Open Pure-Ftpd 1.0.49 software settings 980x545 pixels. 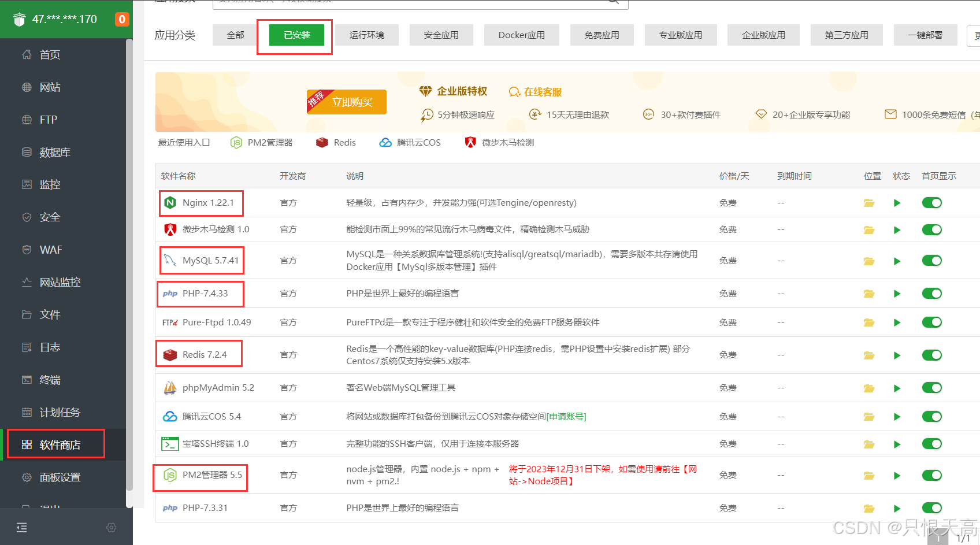(217, 322)
